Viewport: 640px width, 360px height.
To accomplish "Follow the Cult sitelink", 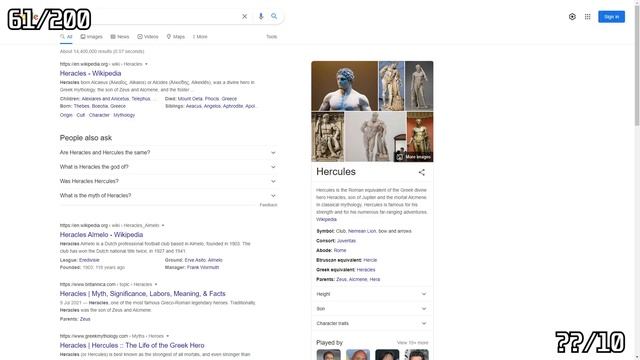I will (x=80, y=115).
